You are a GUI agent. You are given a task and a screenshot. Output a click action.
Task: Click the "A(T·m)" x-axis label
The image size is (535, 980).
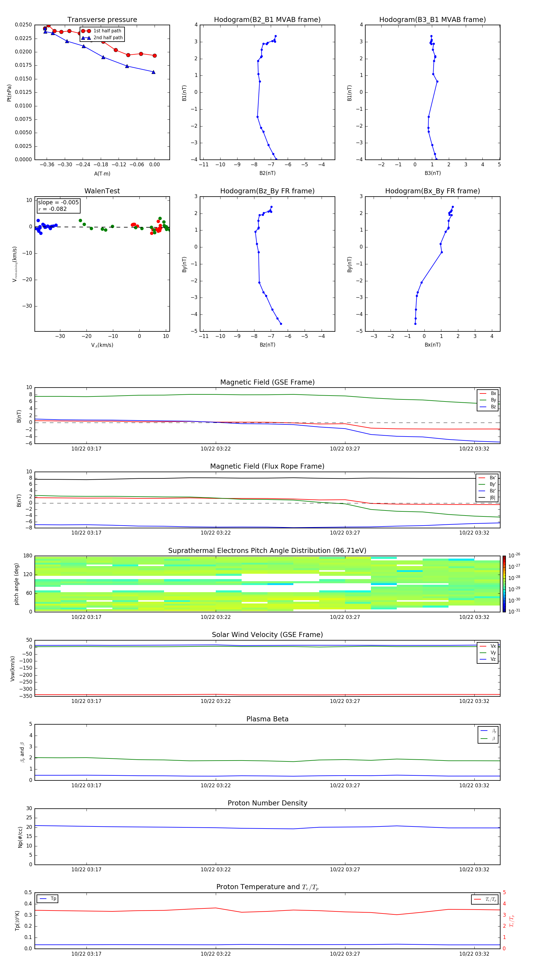(x=102, y=173)
